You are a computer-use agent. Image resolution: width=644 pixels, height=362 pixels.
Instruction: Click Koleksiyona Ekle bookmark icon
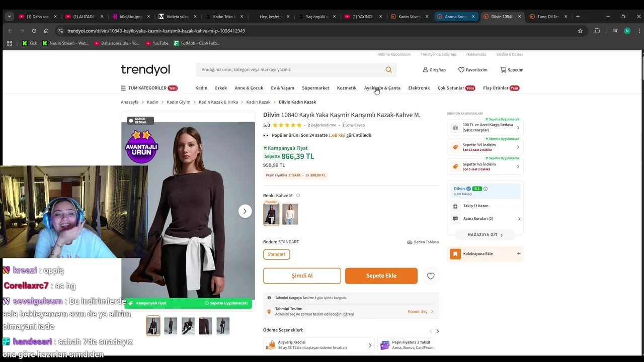click(455, 254)
